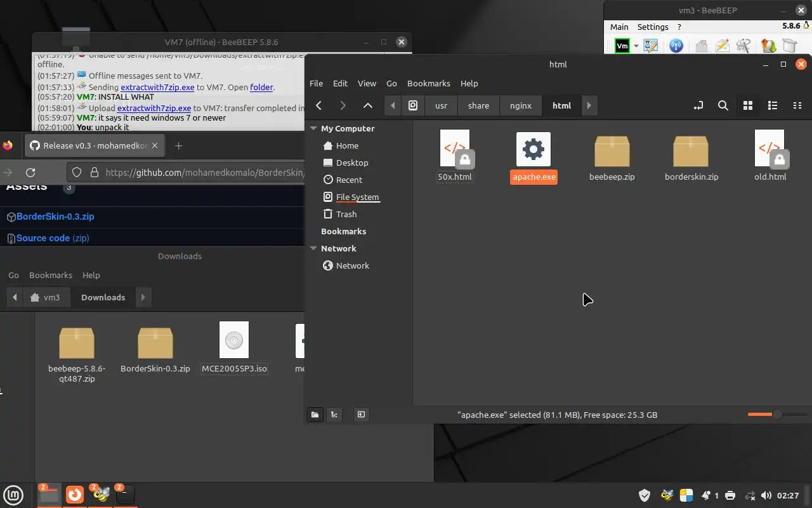Click Vm status icon in BeeBEEP toolbar

click(x=622, y=46)
